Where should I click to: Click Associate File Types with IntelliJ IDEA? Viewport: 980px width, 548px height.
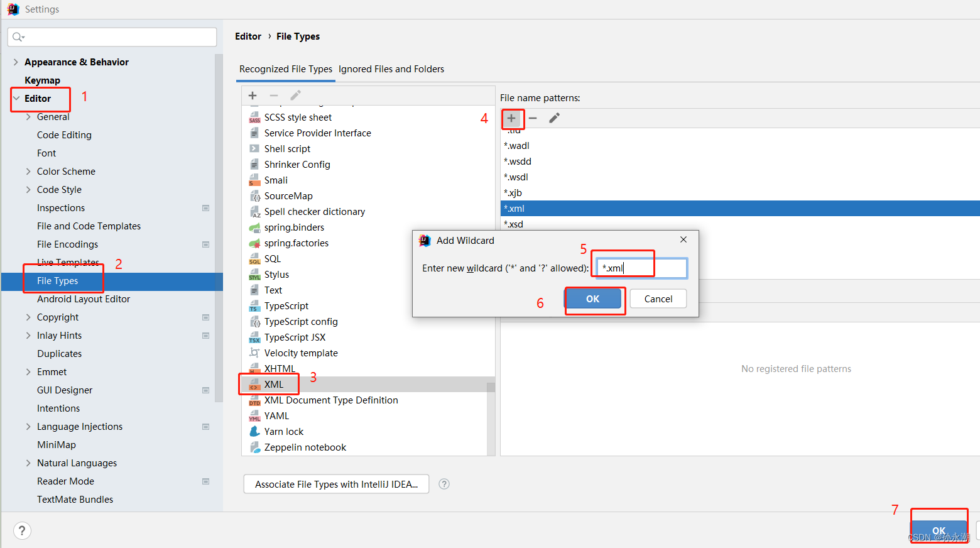tap(336, 484)
